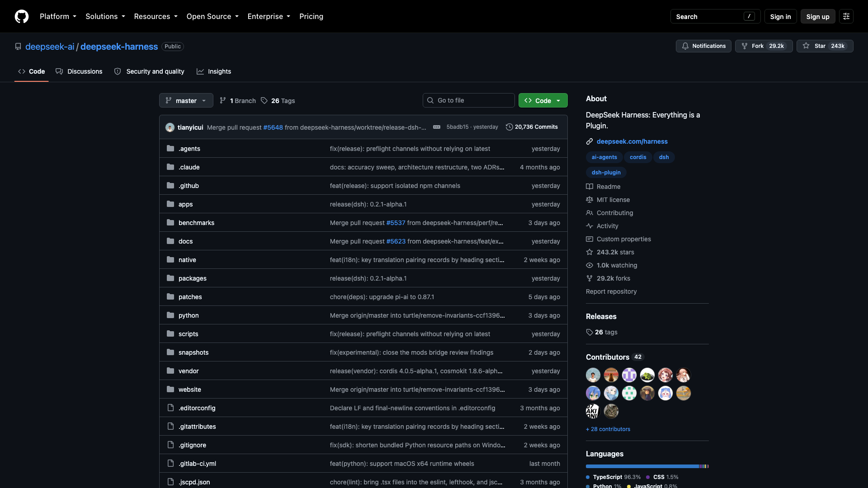Open the Activity link
The width and height of the screenshot is (868, 488).
coord(602,226)
